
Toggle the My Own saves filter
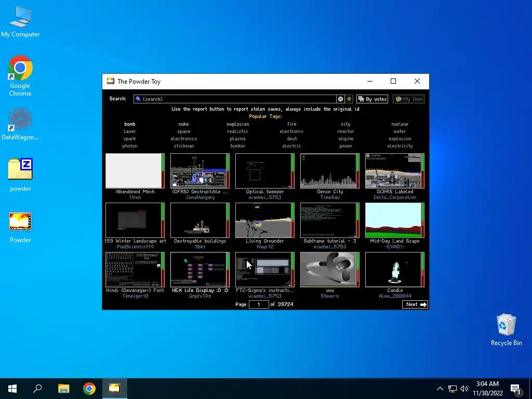[x=408, y=99]
